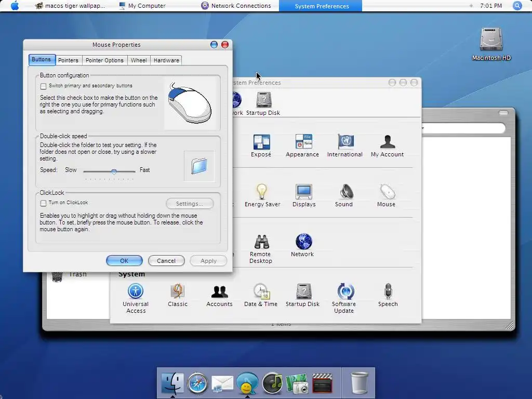Click Startup Disk in the top toolbar
The width and height of the screenshot is (532, 399).
coord(263,104)
